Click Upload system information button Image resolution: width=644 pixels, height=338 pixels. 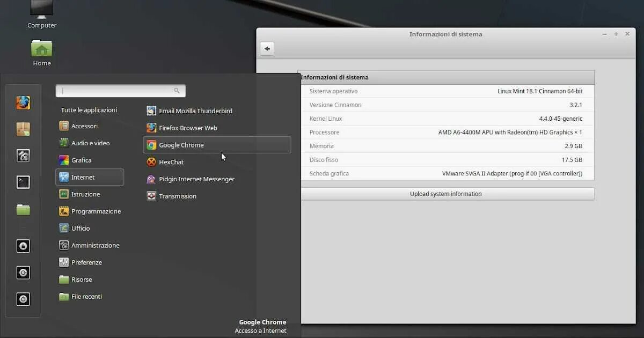[x=446, y=194]
